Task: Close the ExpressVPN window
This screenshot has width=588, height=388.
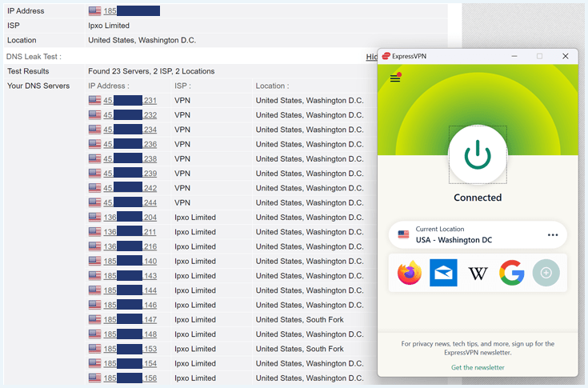Action: tap(566, 56)
